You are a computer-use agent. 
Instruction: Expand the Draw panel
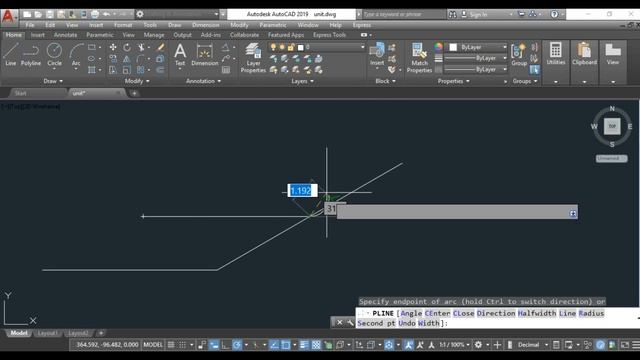click(53, 81)
